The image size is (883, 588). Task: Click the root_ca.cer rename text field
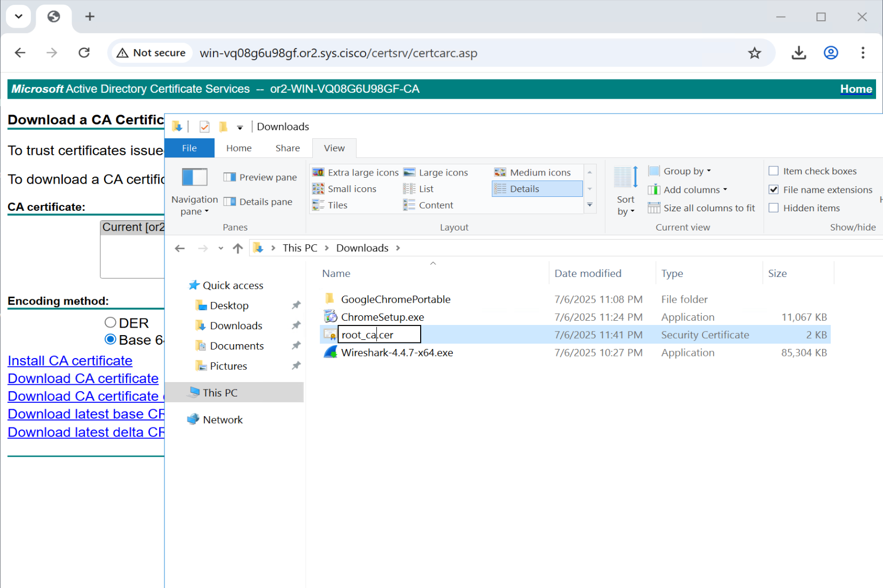[x=379, y=335]
